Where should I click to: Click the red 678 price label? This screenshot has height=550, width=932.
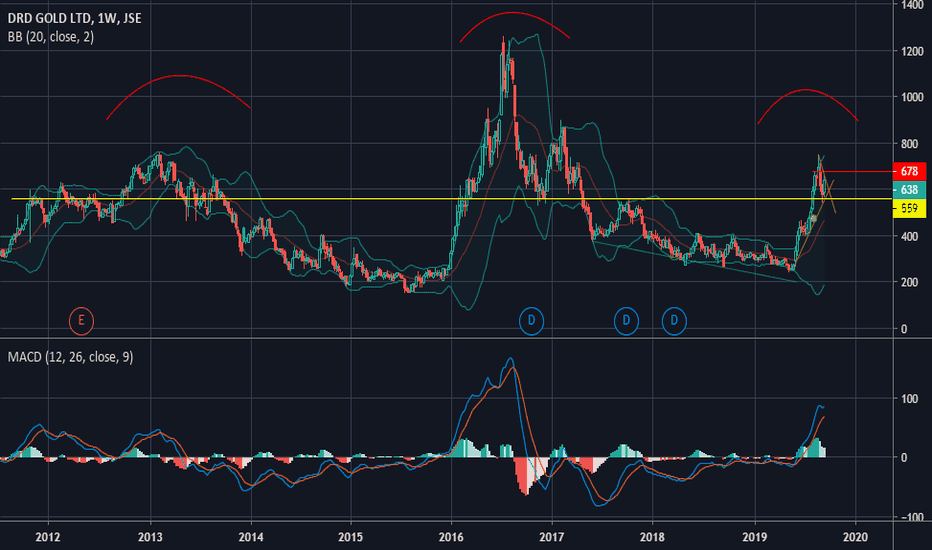pyautogui.click(x=909, y=171)
